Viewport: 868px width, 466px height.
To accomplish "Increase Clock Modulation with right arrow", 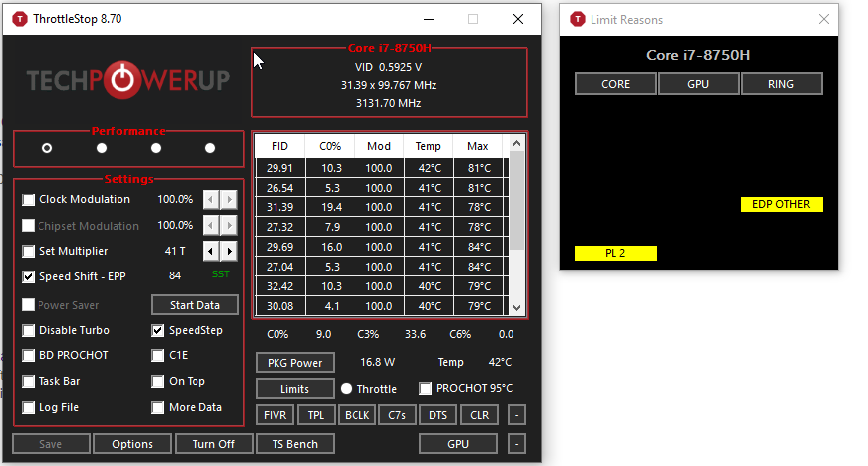I will 229,199.
